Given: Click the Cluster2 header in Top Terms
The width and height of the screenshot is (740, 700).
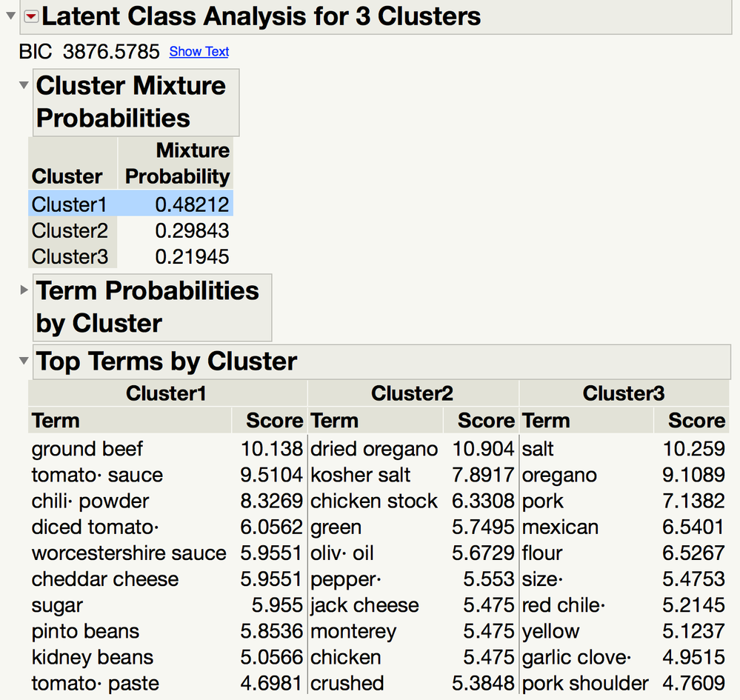Looking at the screenshot, I should [412, 393].
